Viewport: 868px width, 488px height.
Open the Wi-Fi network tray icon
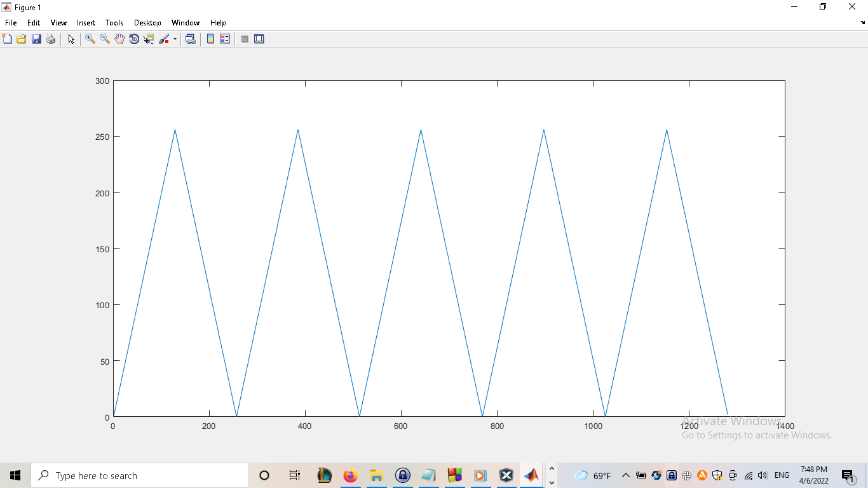click(749, 475)
